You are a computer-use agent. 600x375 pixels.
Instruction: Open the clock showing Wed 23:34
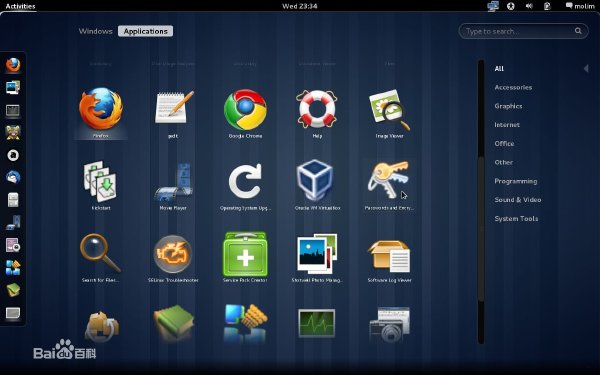[x=300, y=6]
